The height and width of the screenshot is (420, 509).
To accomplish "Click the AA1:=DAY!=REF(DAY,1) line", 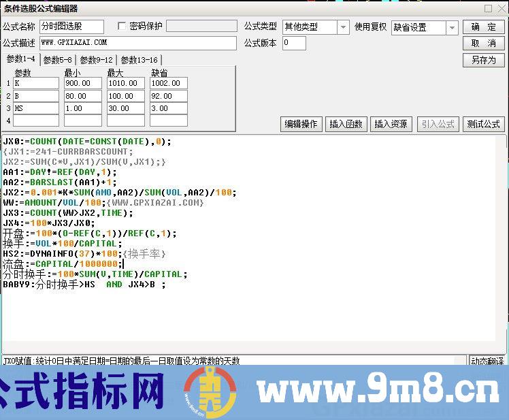I will pyautogui.click(x=60, y=172).
